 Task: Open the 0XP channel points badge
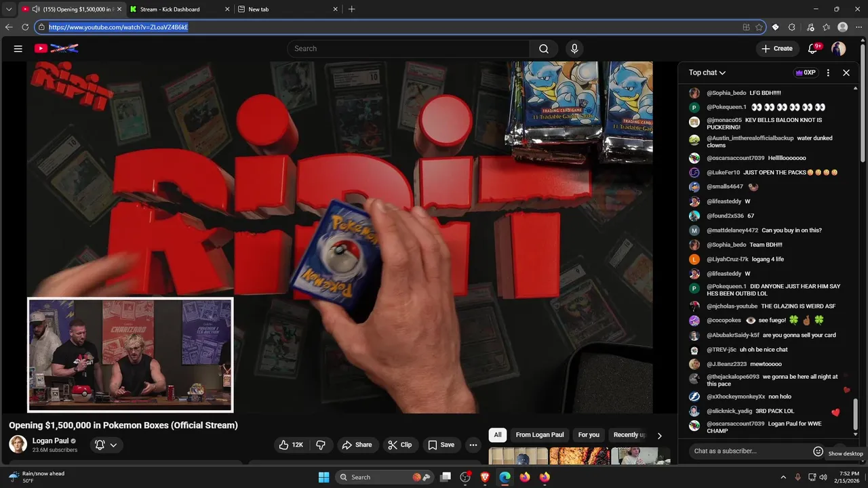pos(806,73)
